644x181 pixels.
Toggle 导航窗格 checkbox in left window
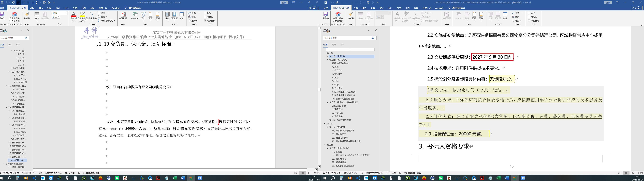(205, 21)
